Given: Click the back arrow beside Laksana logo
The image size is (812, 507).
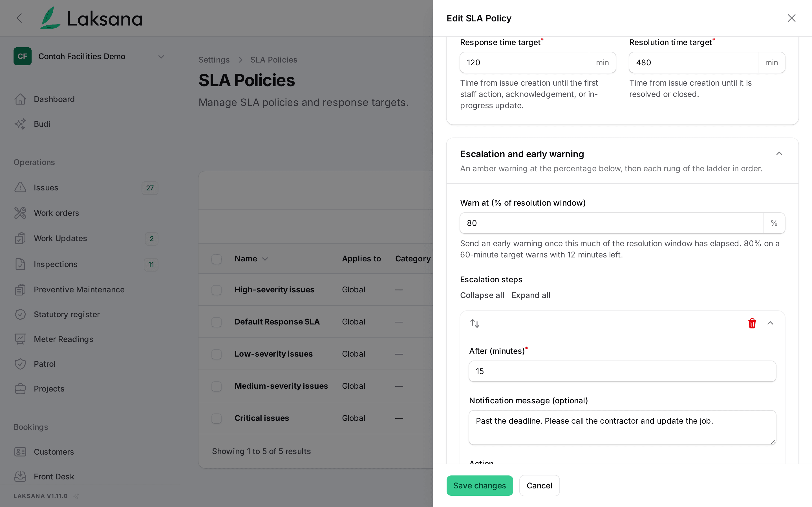Looking at the screenshot, I should pos(19,18).
